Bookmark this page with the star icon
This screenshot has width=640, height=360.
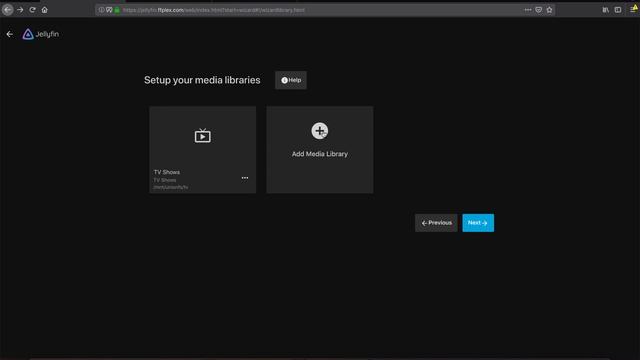click(x=549, y=10)
